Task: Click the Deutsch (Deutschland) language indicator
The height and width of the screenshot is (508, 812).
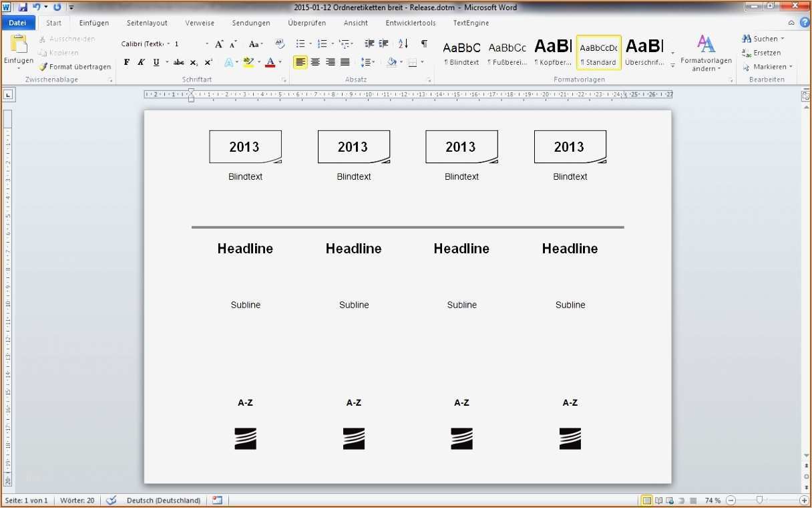Action: click(164, 500)
